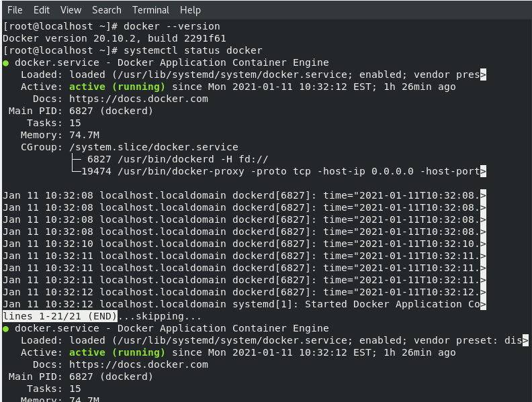Click 'Memory: 74.7M' line above CGroup
The width and height of the screenshot is (532, 402).
pos(60,135)
